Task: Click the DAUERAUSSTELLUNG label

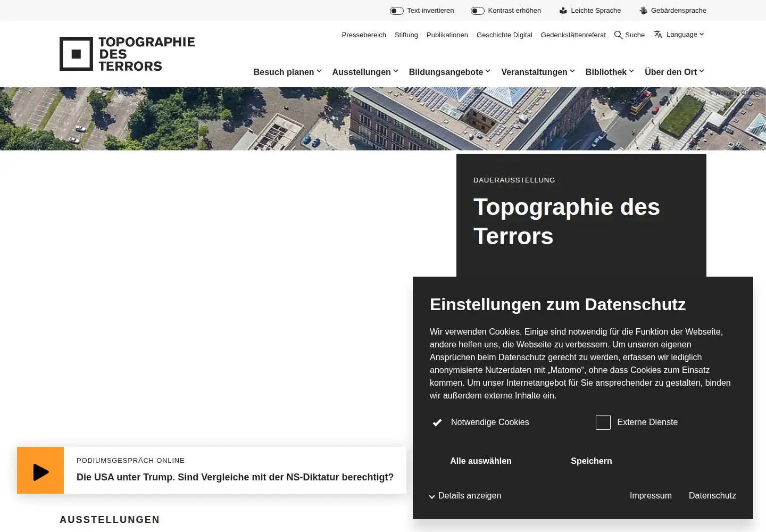Action: point(514,180)
